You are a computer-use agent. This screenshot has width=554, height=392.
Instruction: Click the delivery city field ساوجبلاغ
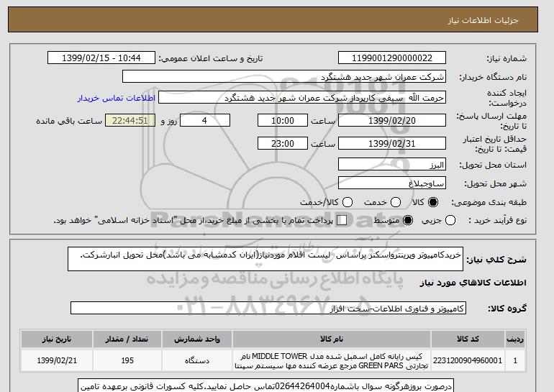392,183
